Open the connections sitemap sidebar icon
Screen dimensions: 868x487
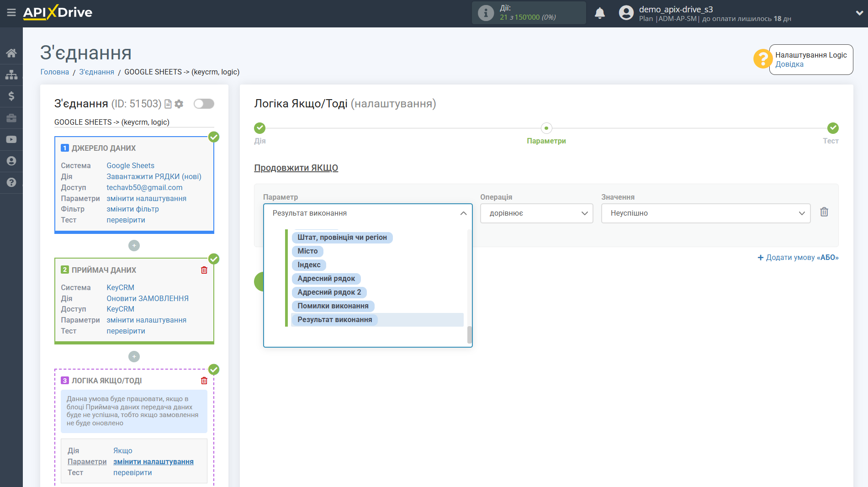tap(11, 74)
